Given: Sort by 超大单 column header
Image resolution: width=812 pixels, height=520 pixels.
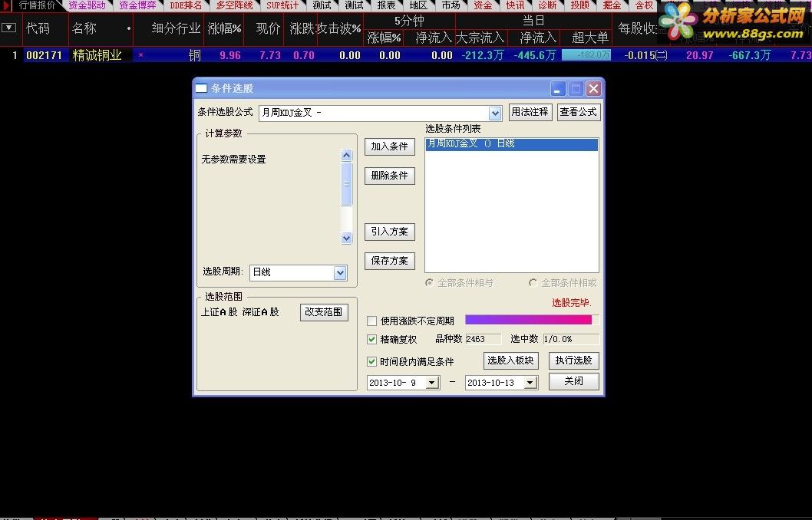Looking at the screenshot, I should (x=590, y=38).
